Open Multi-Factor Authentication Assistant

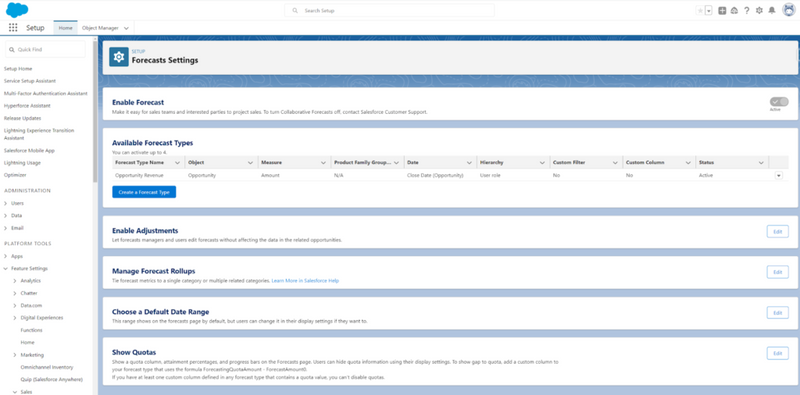45,93
